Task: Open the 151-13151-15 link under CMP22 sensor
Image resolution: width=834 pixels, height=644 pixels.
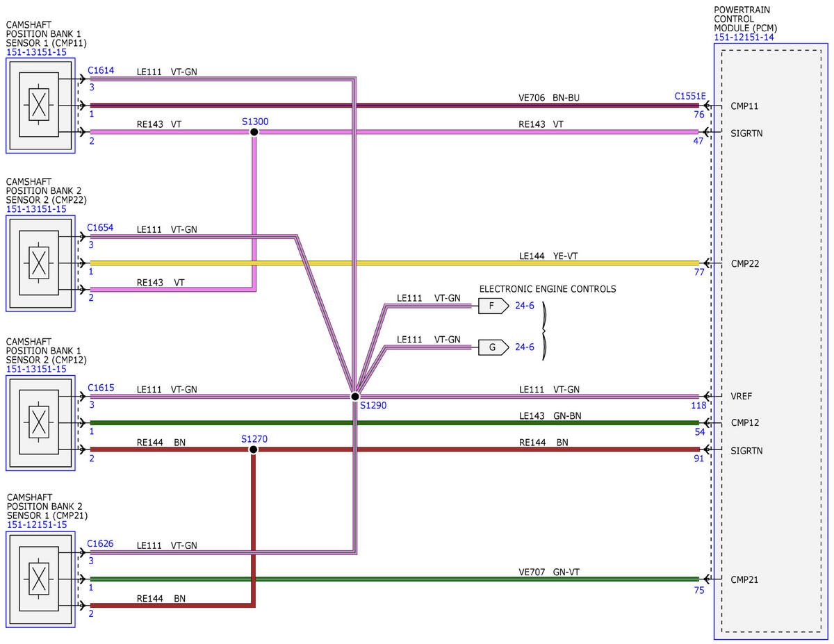Action: click(37, 208)
